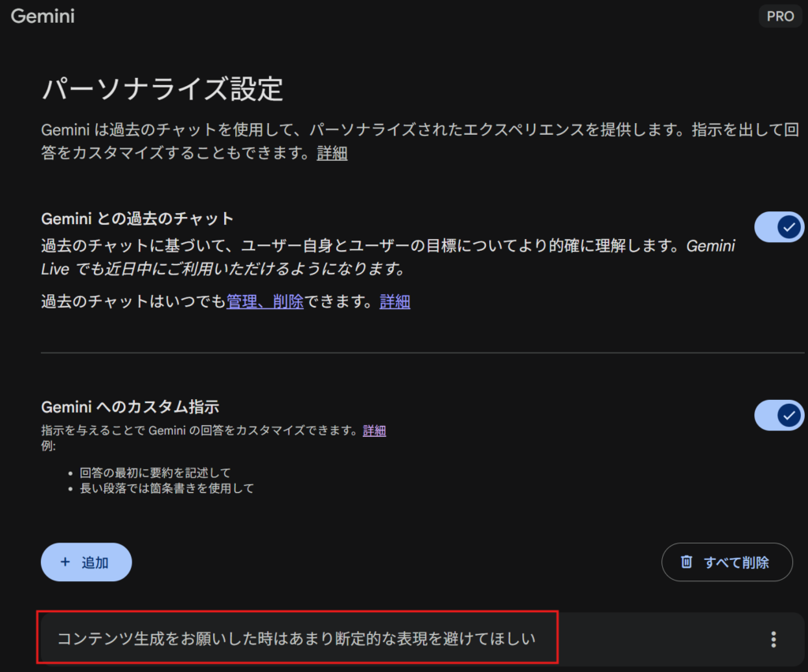Turn off the Gemini へのカスタム指示 switch
Viewport: 808px width, 672px height.
pyautogui.click(x=779, y=415)
